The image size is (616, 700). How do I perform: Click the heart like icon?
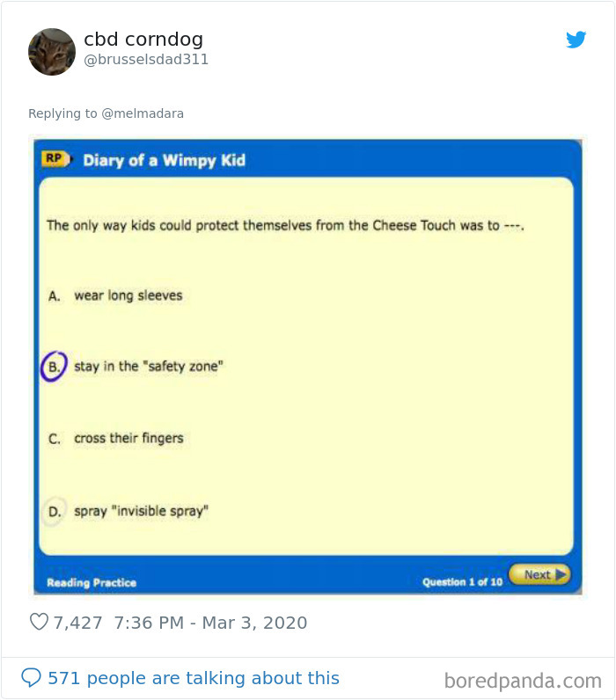pyautogui.click(x=39, y=622)
